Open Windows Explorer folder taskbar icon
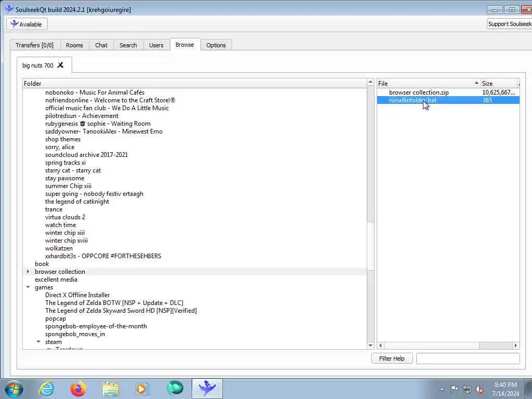This screenshot has width=532, height=399. click(x=111, y=389)
